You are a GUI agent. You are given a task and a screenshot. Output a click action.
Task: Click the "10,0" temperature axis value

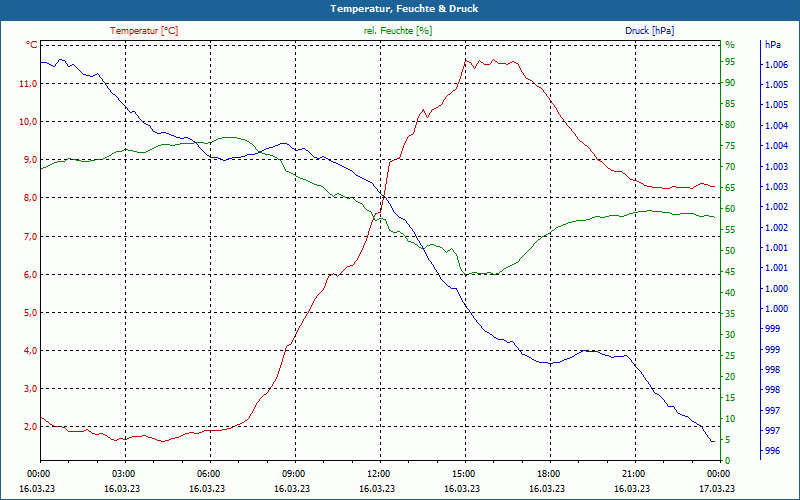point(28,122)
